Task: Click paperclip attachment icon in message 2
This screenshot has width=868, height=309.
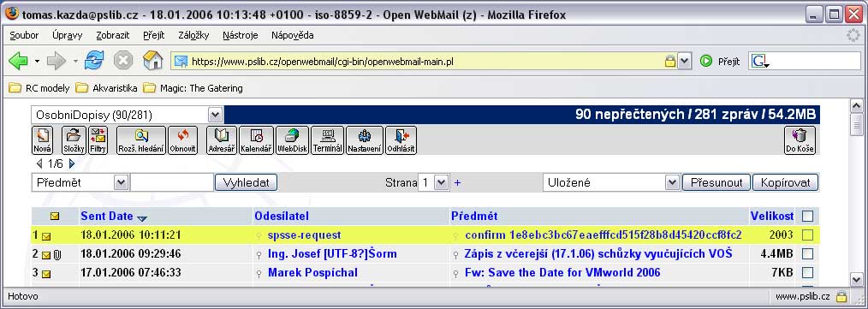Action: click(56, 255)
